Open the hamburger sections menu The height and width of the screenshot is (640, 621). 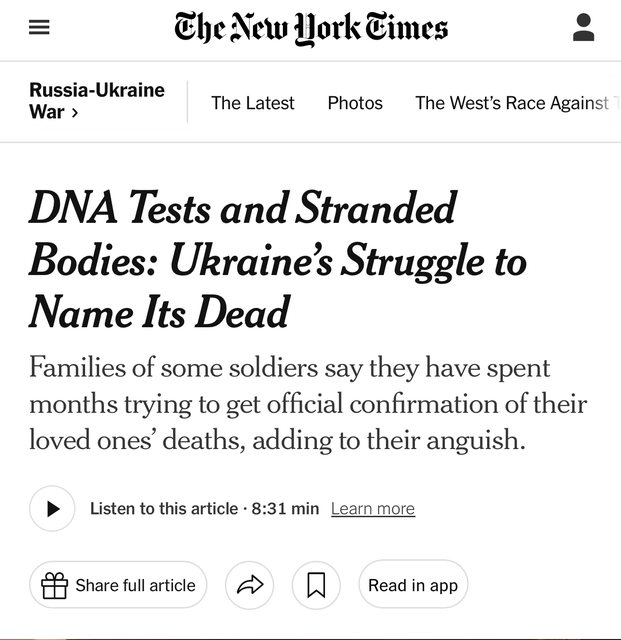click(38, 29)
